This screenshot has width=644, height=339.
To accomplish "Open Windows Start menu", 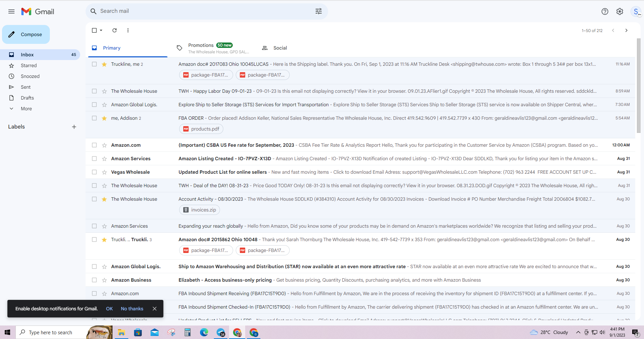I will tap(7, 332).
